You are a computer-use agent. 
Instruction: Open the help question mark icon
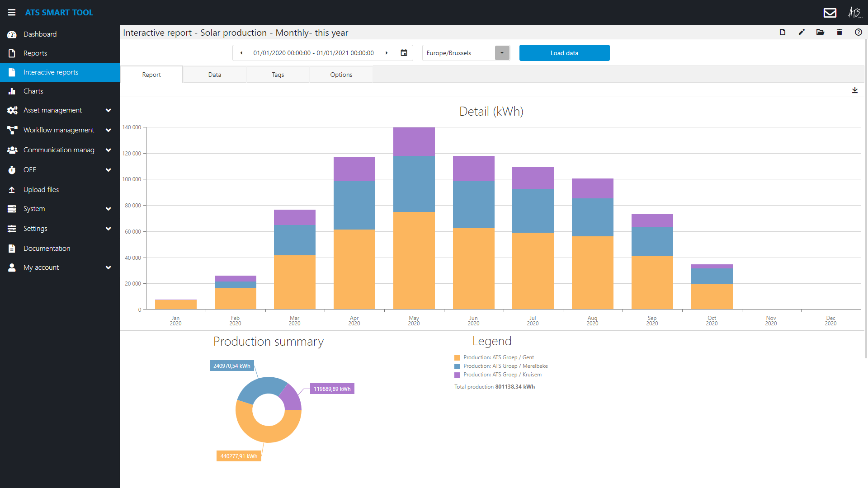(859, 32)
